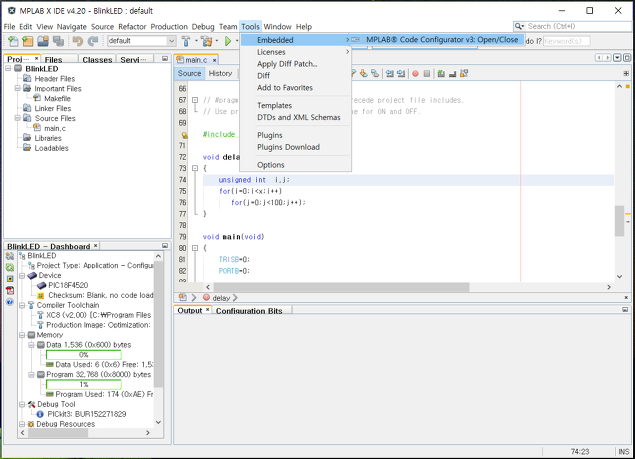Open Options from the Tools menu
Viewport: 635px width, 459px height.
(295, 165)
